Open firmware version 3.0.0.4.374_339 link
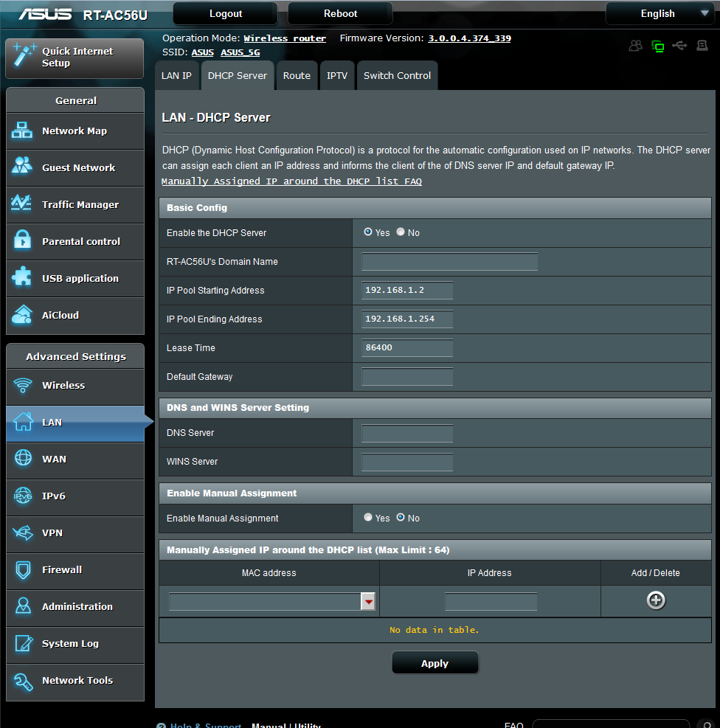720x728 pixels. [x=469, y=38]
